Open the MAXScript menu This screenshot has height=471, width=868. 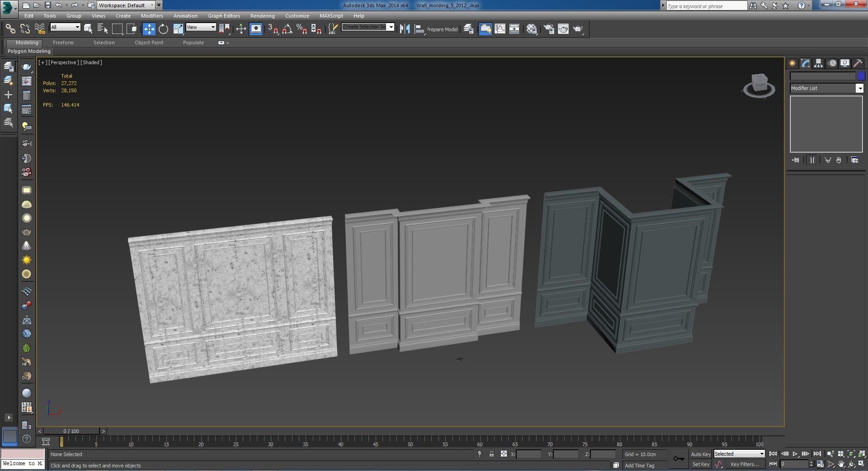pyautogui.click(x=331, y=16)
